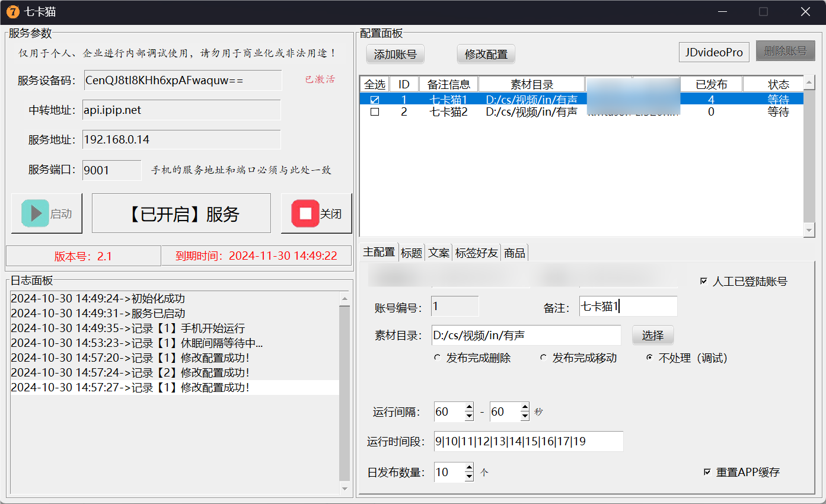Toggle the checkbox for 七卡猫1 row
The width and height of the screenshot is (826, 504).
375,100
